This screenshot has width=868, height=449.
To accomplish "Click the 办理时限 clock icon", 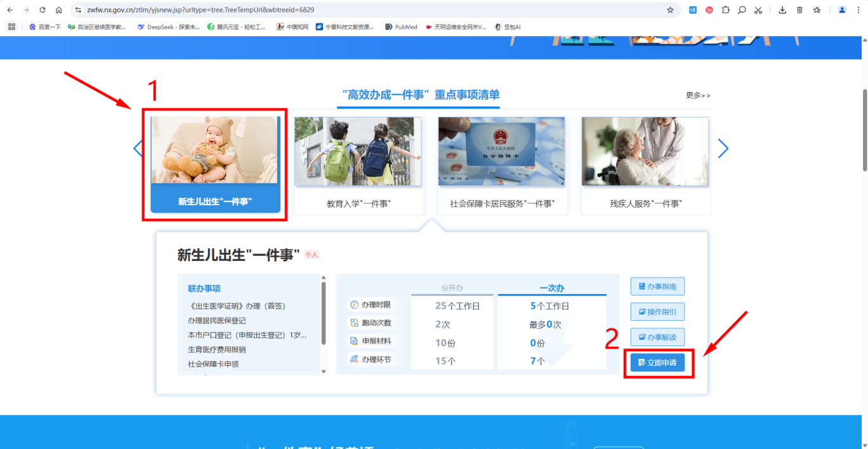I will (x=354, y=305).
